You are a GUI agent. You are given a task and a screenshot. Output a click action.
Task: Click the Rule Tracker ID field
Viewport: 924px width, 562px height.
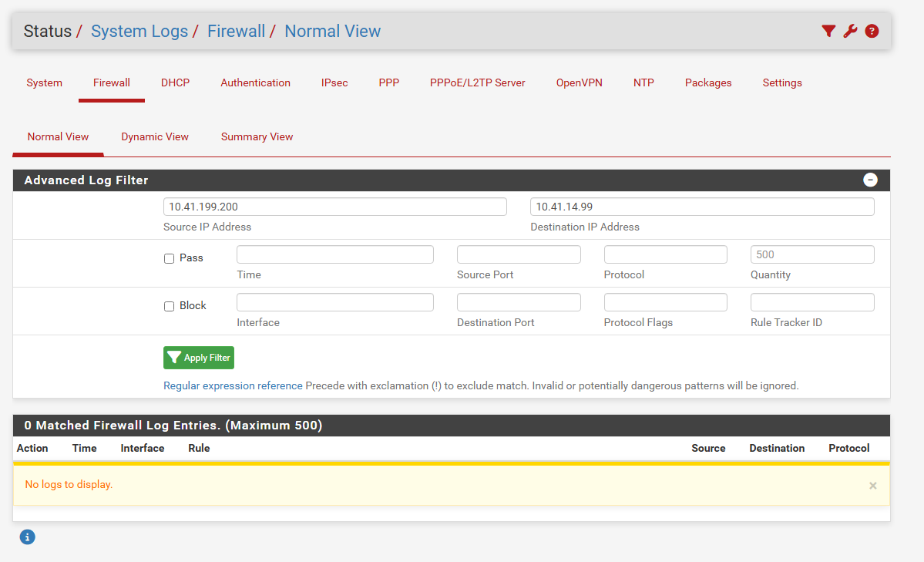coord(811,302)
